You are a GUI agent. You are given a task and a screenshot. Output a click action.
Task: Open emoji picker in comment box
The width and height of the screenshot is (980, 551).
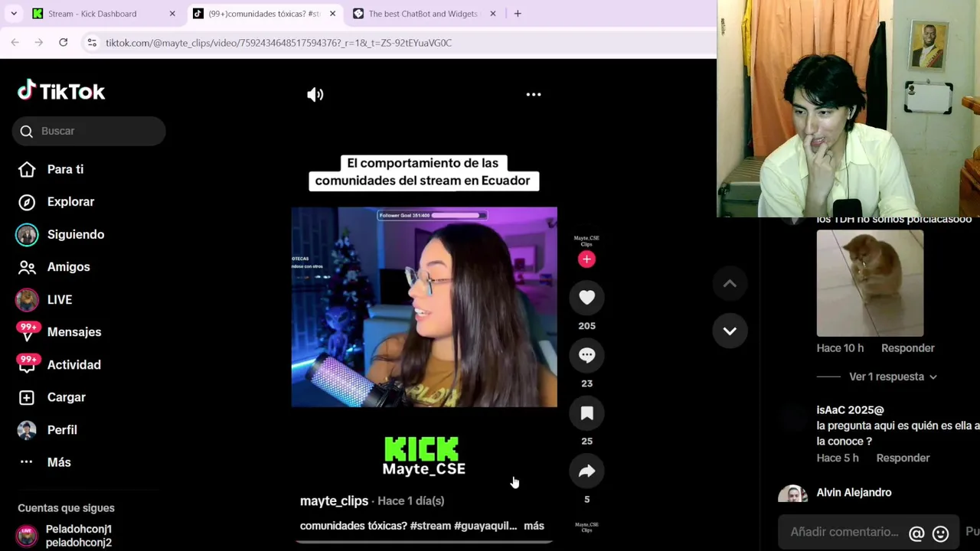[940, 533]
